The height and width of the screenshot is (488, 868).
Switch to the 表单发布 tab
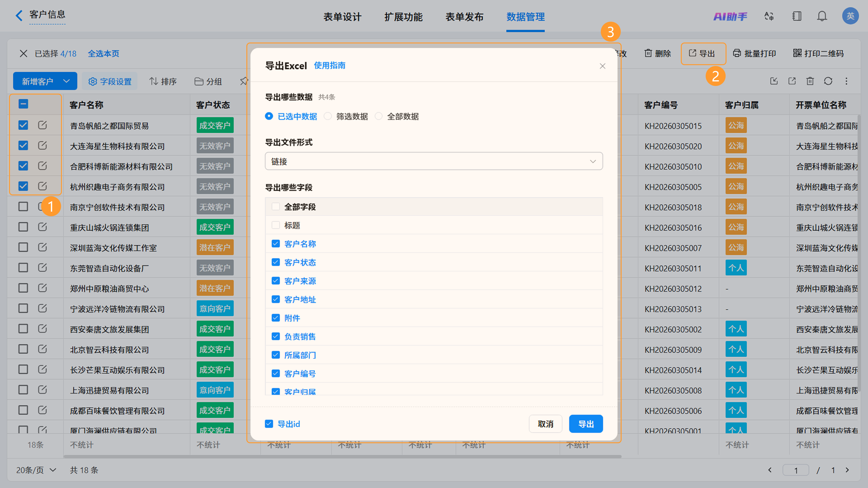(464, 17)
